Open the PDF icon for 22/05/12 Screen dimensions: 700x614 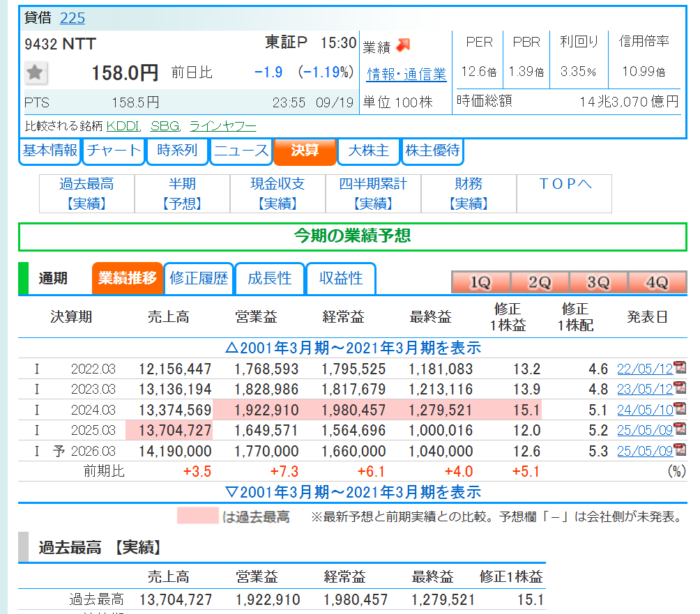pos(680,368)
